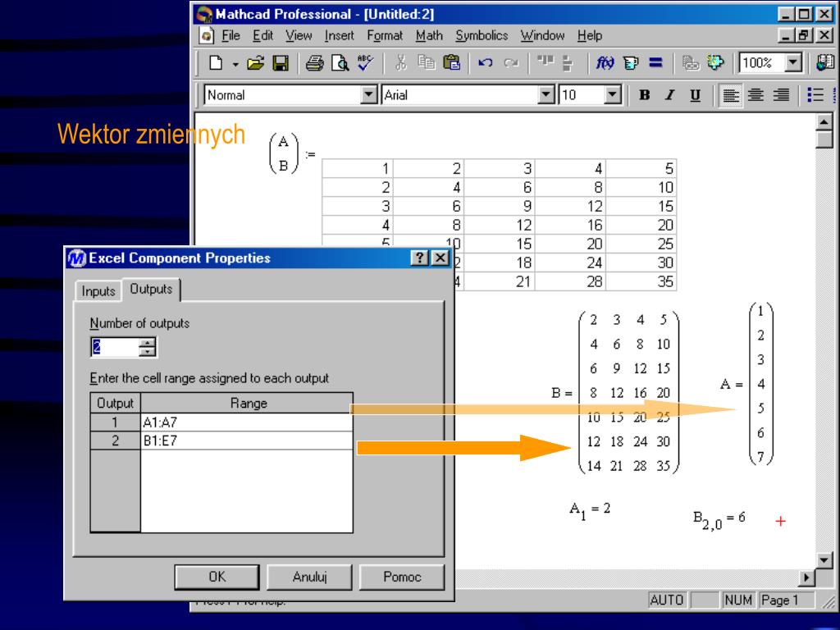The image size is (840, 630).
Task: Click the B1:E7 range cell
Action: point(246,441)
